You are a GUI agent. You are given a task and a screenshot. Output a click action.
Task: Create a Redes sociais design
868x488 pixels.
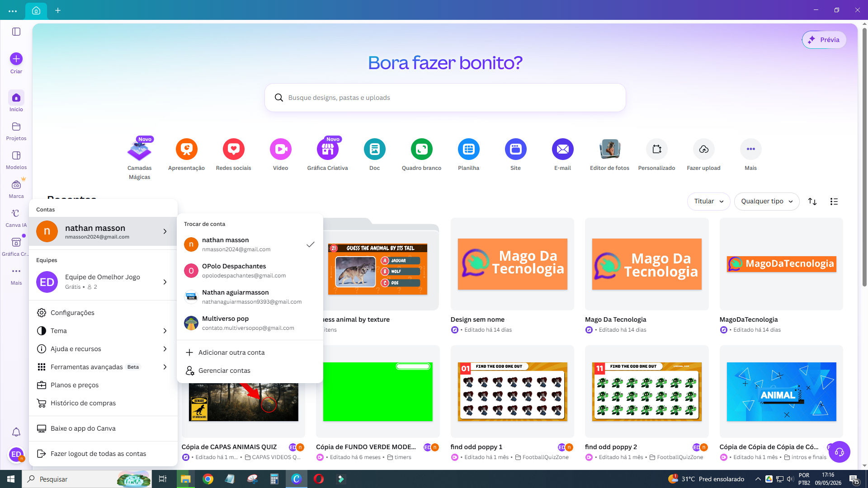pyautogui.click(x=233, y=155)
